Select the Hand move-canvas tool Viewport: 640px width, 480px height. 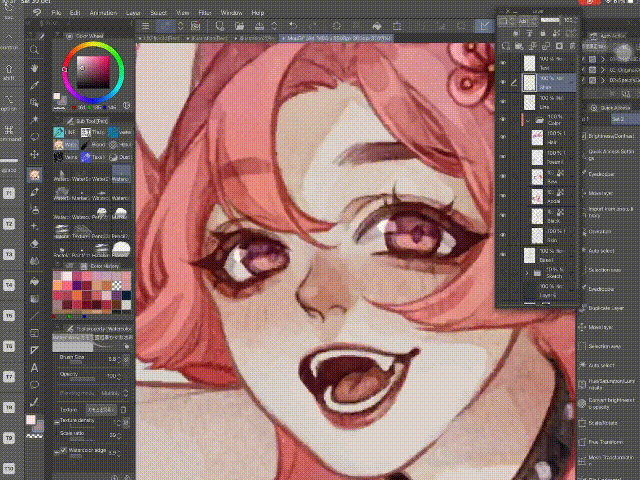[x=35, y=67]
